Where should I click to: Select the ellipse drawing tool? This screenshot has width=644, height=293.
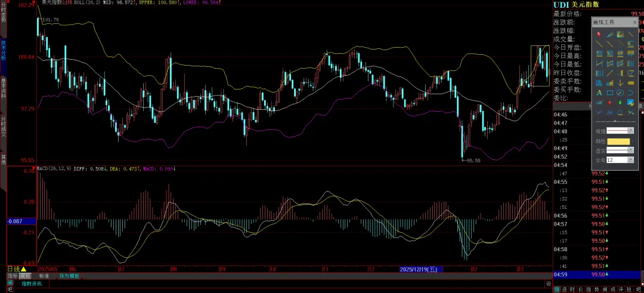[620, 93]
